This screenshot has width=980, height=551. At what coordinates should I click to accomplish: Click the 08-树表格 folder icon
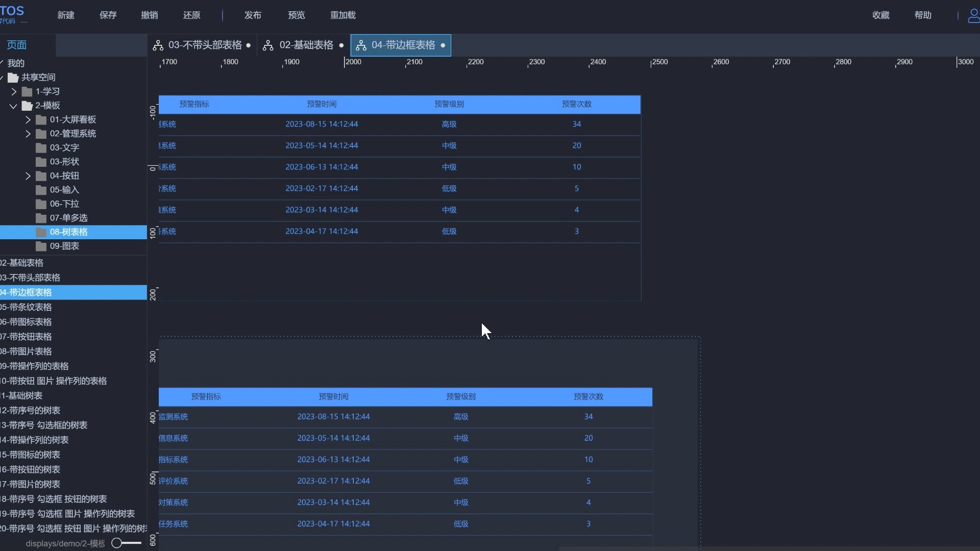(x=41, y=232)
